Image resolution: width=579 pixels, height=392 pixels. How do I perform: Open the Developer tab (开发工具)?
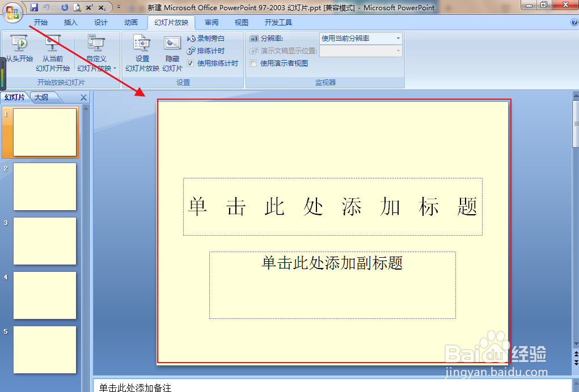click(x=278, y=23)
